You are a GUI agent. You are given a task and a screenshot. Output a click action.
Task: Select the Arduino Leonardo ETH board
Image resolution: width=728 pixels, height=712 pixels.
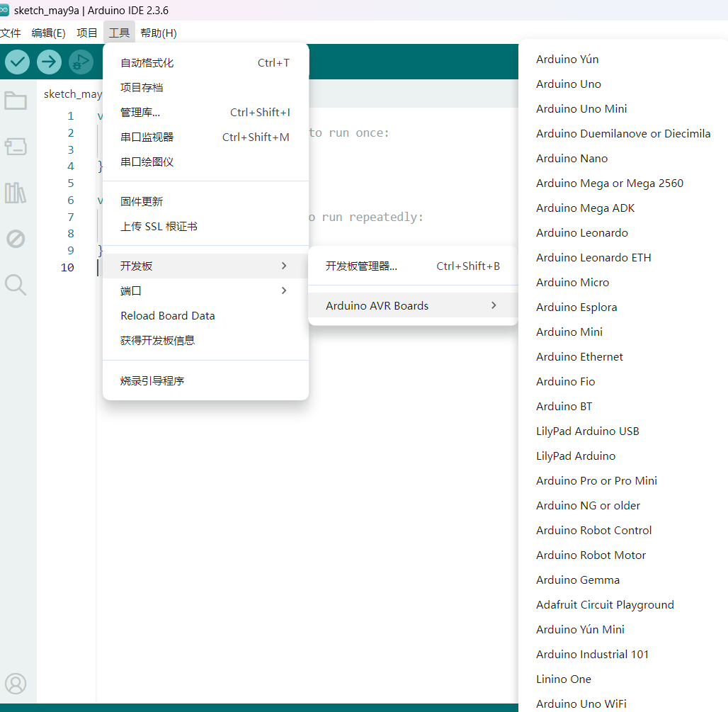pyautogui.click(x=623, y=258)
